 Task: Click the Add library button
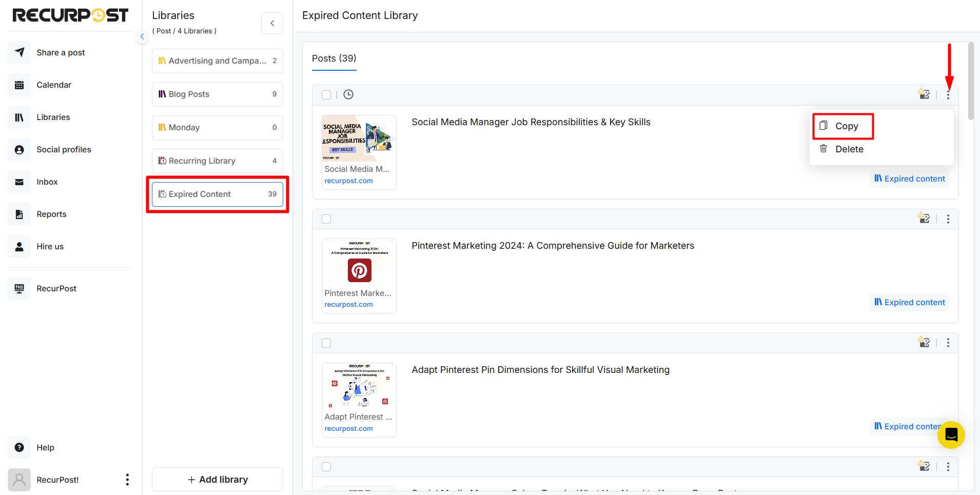point(218,480)
